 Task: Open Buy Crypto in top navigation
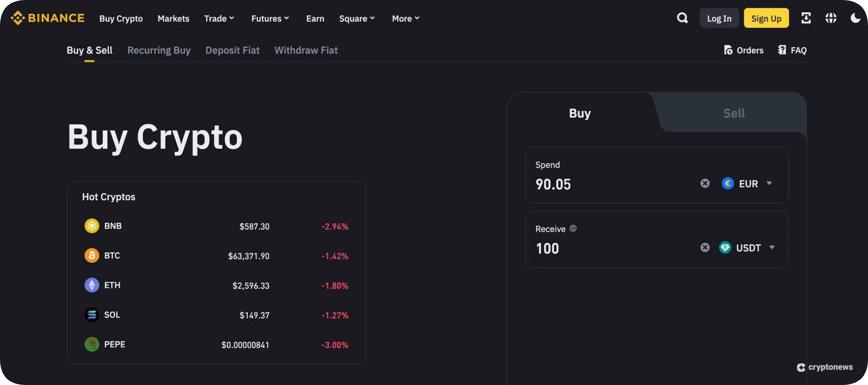(121, 19)
